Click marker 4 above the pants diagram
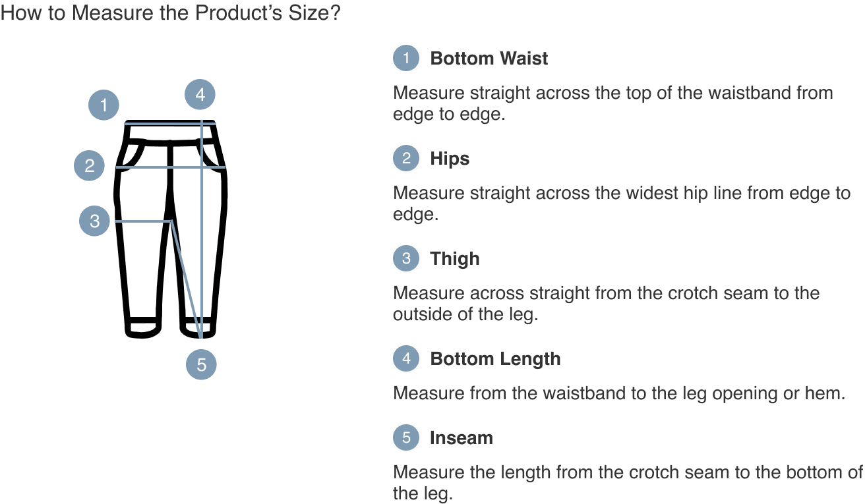The image size is (865, 504). click(x=200, y=95)
